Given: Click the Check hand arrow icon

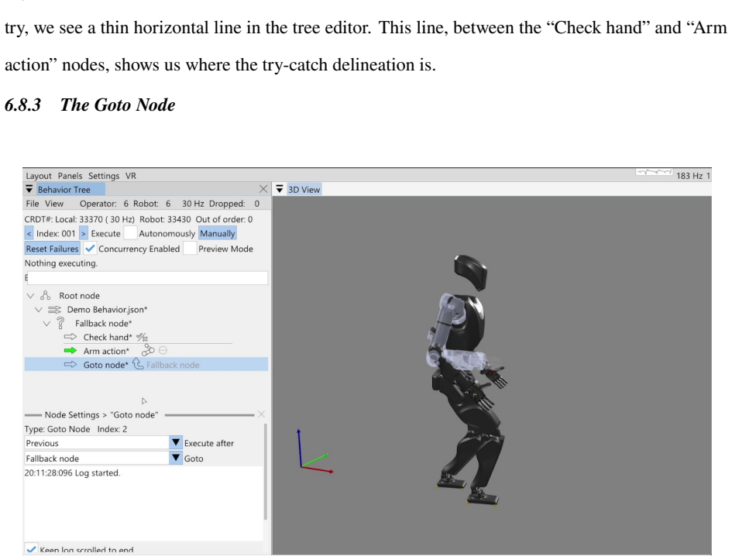Looking at the screenshot, I should [70, 337].
